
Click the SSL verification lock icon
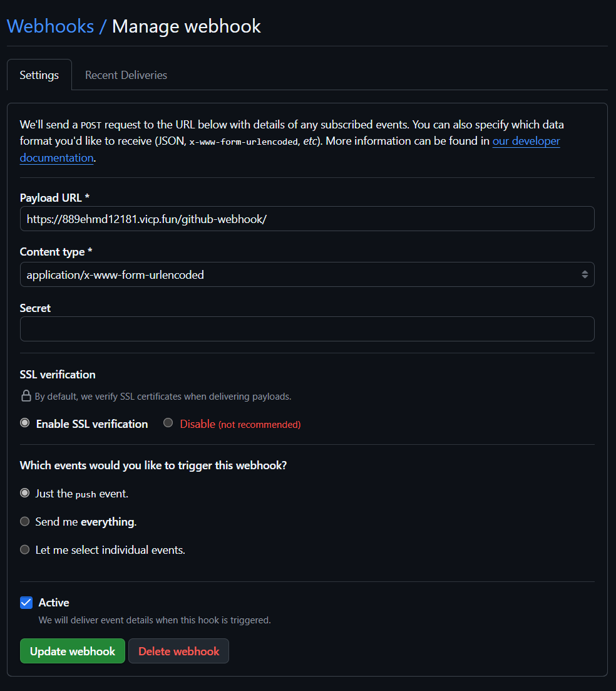coord(26,396)
